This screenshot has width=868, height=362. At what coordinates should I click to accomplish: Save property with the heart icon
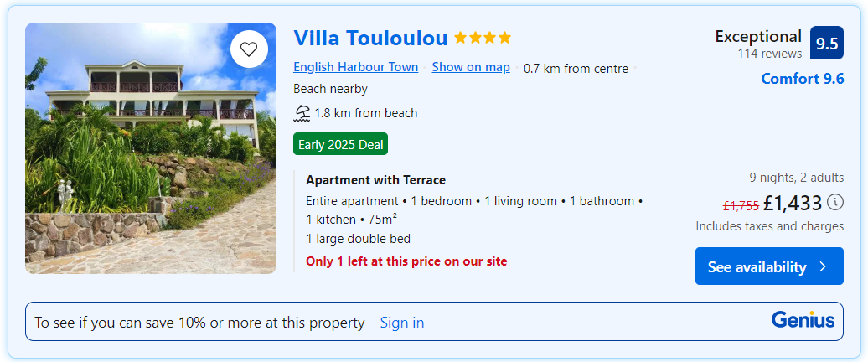pos(249,49)
